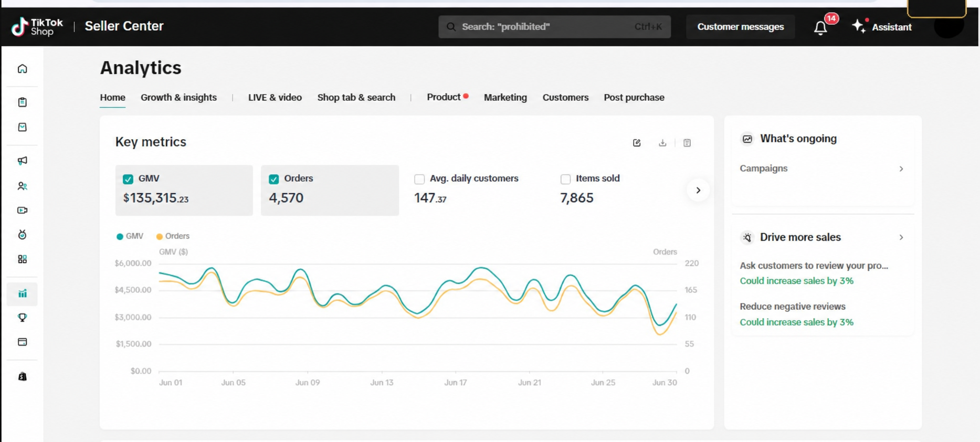
Task: Expand Drive more sales chevron
Action: (x=901, y=237)
